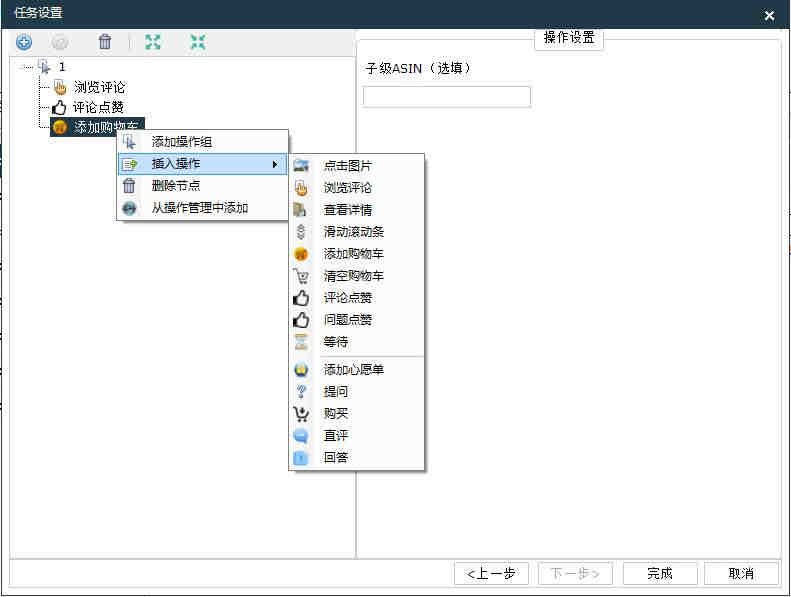
Task: Click the 子级ASIN（选填） input field
Action: pyautogui.click(x=447, y=96)
